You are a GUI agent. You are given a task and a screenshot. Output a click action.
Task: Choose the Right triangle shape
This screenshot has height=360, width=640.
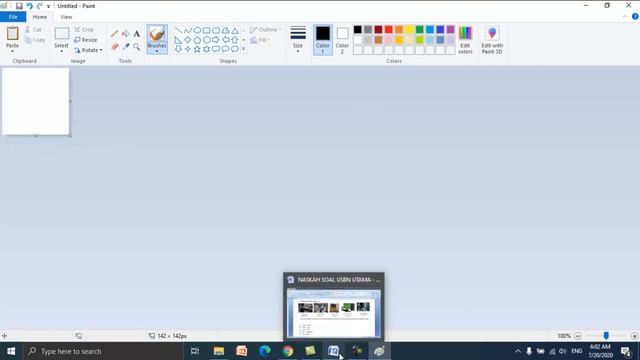[x=178, y=40]
